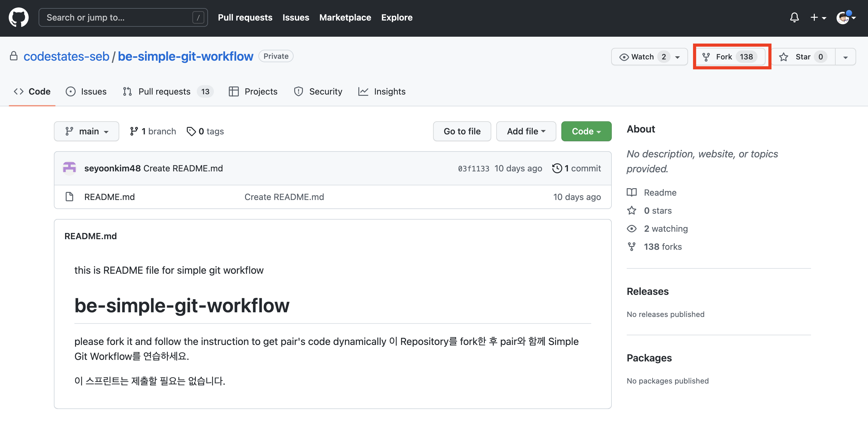Open 138 forks link in About

(663, 247)
